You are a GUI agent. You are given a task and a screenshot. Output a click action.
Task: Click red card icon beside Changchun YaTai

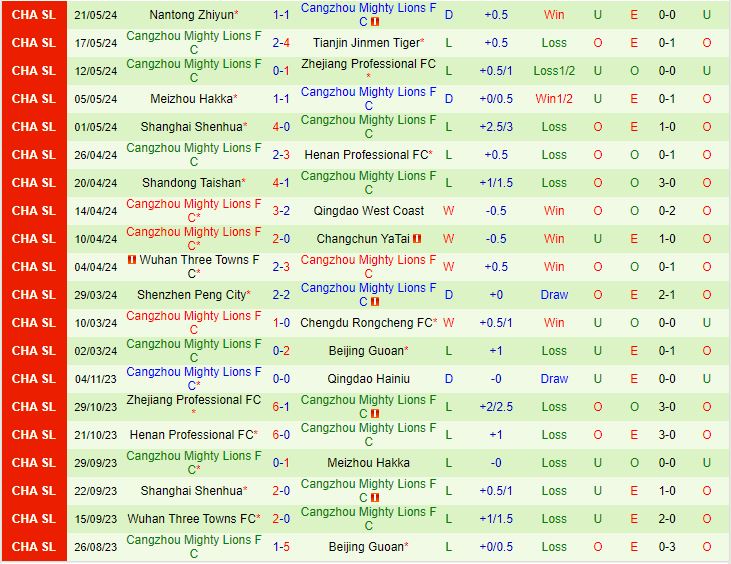pos(417,239)
